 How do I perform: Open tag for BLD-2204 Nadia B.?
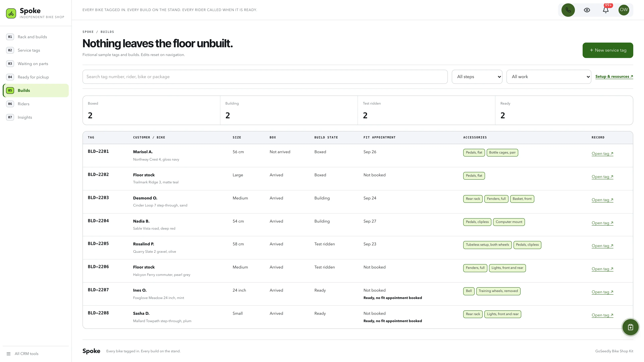(602, 223)
